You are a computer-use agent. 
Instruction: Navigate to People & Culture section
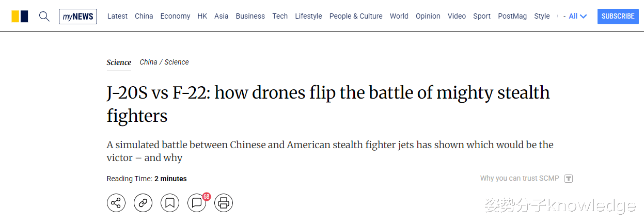tap(356, 16)
